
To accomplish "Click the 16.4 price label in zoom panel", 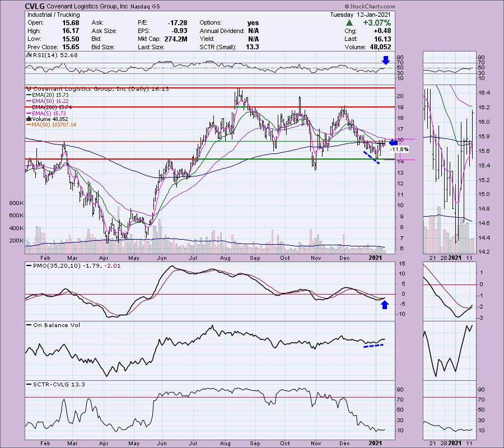I will click(x=484, y=92).
